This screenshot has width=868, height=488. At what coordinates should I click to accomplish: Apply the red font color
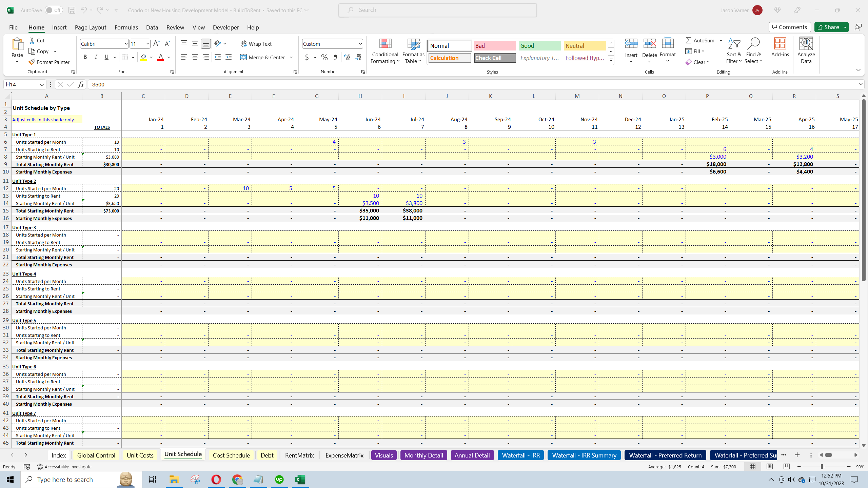(x=161, y=57)
